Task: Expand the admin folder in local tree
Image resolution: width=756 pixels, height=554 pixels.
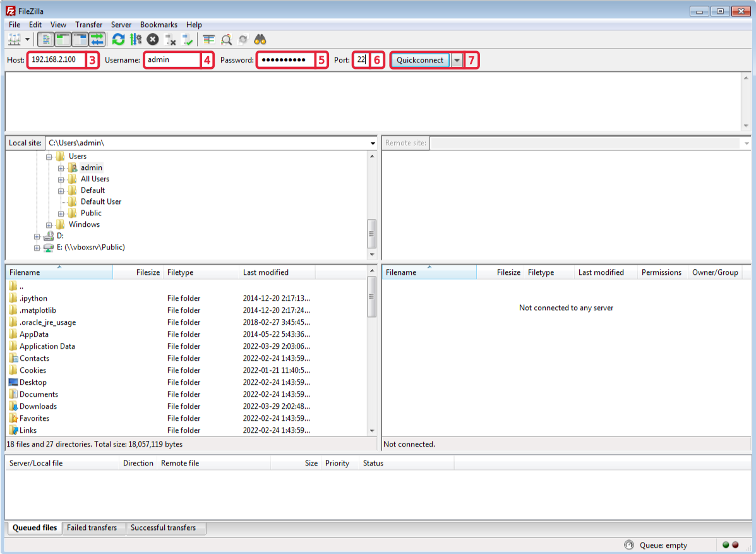Action: point(61,168)
